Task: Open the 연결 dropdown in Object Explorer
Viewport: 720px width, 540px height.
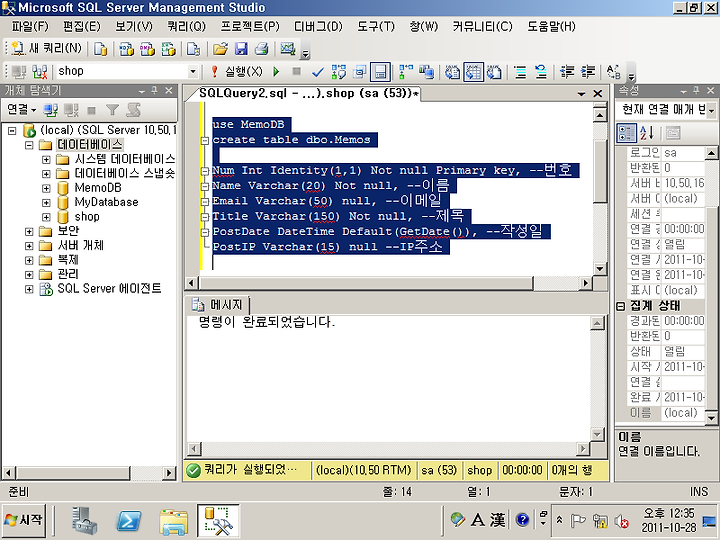Action: pos(22,110)
